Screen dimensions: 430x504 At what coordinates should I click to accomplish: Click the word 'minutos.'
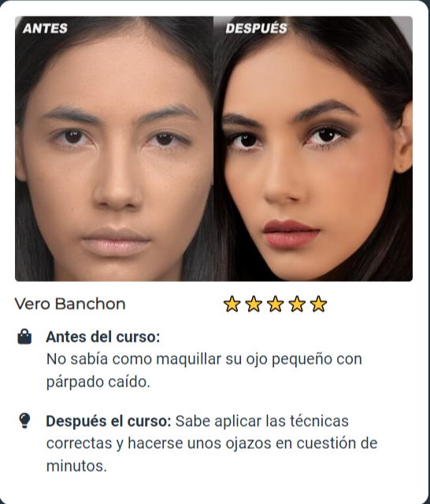[76, 465]
